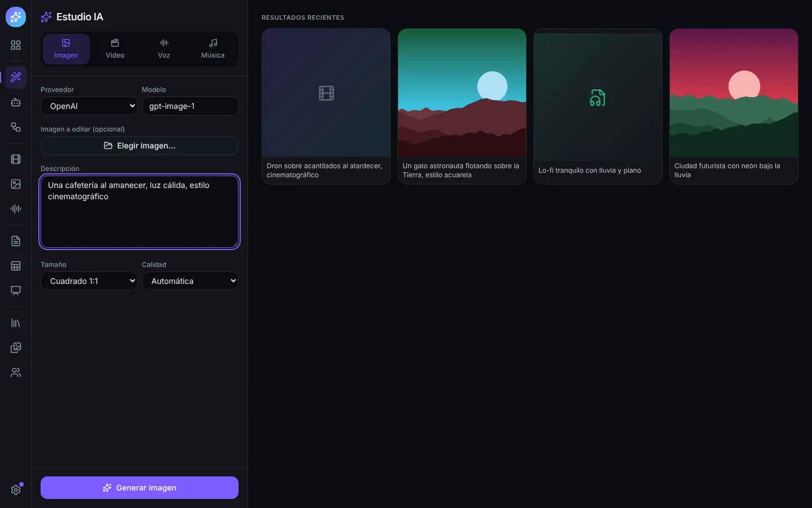This screenshot has width=812, height=508.
Task: Click the 'Imagen a editar (opcional)' label
Action: tap(83, 129)
